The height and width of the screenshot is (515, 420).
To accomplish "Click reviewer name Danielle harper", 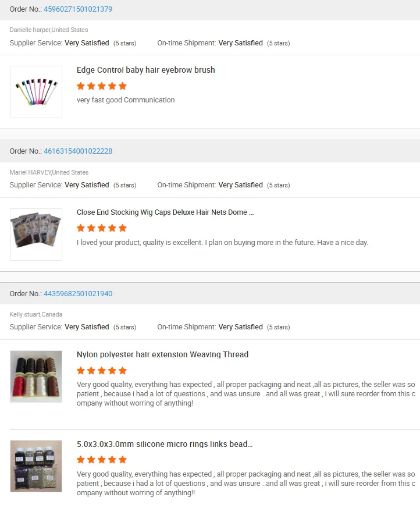I will 30,30.
